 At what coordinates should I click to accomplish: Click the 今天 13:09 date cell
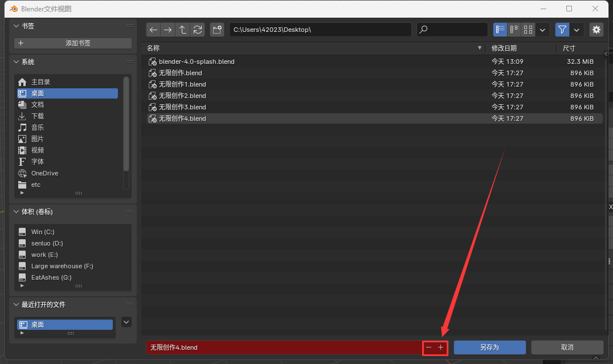[x=508, y=62]
